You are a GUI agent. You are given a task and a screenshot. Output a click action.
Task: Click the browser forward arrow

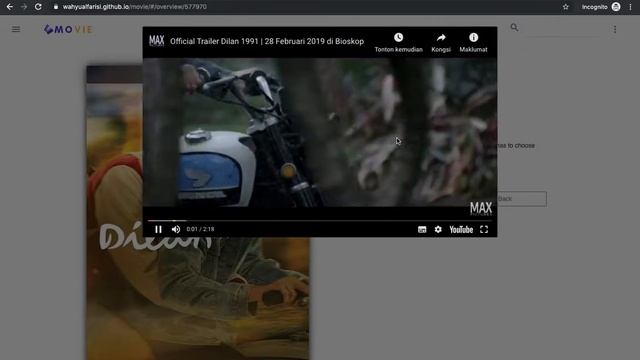[24, 7]
